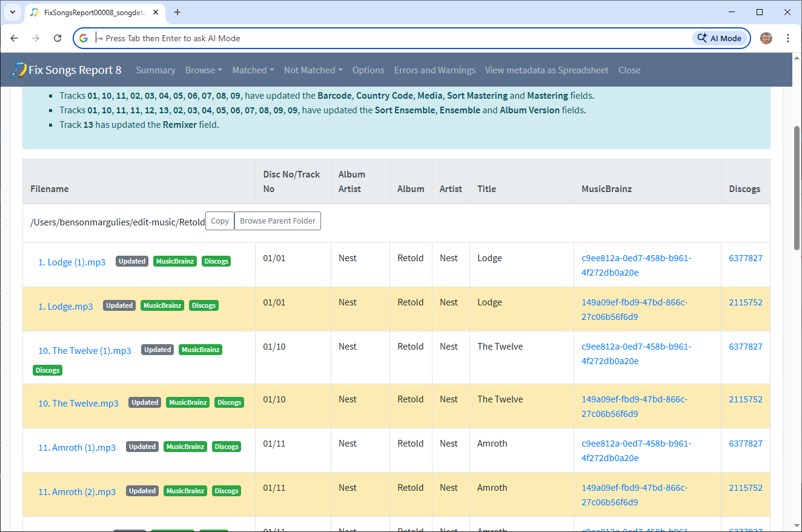This screenshot has width=802, height=532.
Task: Open Chrome's three-dot menu
Action: [788, 38]
